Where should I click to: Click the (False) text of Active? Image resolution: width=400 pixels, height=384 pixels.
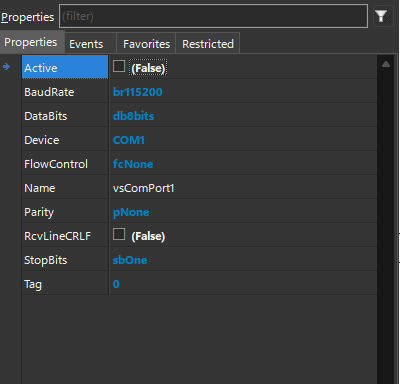[x=148, y=68]
